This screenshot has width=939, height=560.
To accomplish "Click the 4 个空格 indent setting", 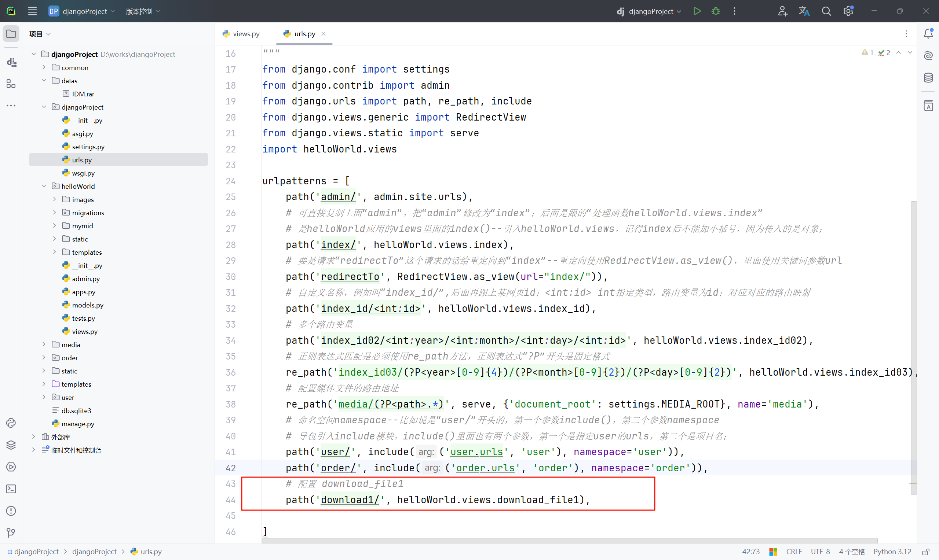I will click(x=851, y=552).
